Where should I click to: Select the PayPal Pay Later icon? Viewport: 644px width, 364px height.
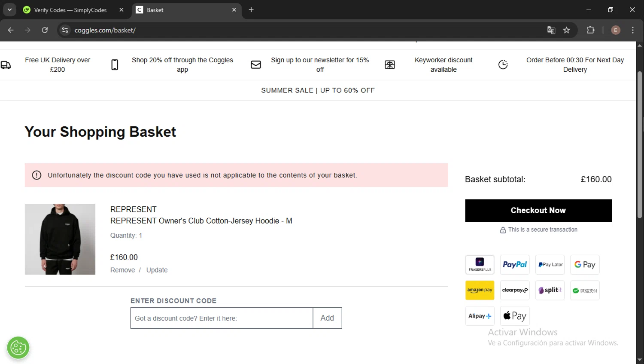550,265
